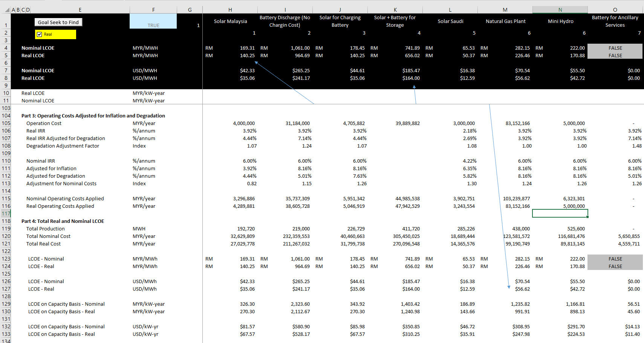Select the "Battery for Ancillary Services" header cell
The height and width of the screenshot is (343, 644).
click(615, 21)
